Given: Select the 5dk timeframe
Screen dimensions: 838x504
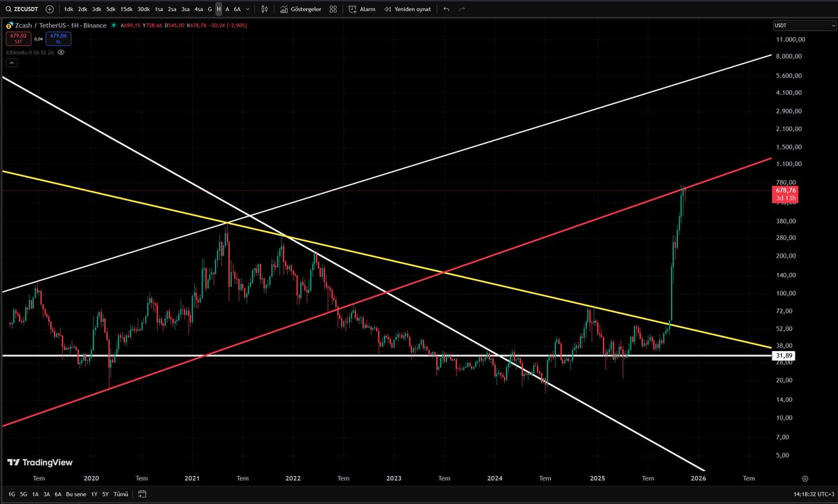Looking at the screenshot, I should coord(110,10).
